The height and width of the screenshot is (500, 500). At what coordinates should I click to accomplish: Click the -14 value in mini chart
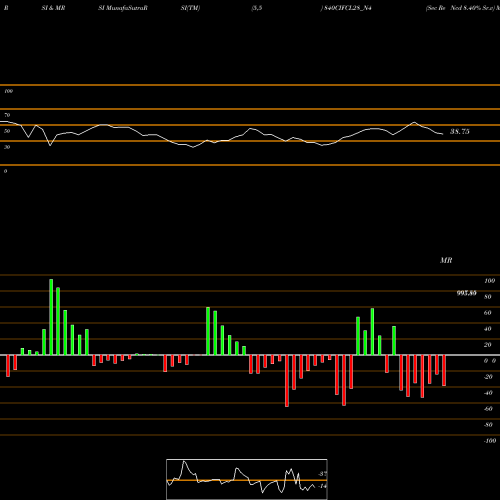click(322, 486)
